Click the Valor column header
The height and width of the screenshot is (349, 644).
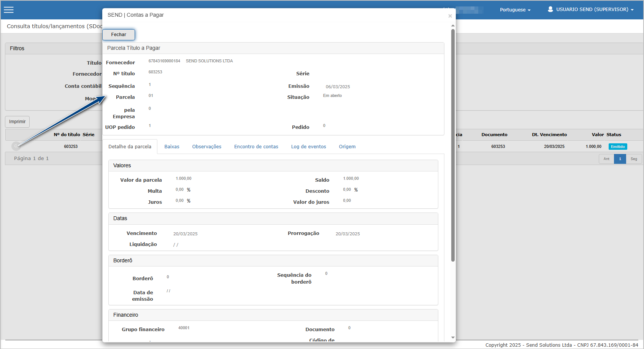pos(598,135)
